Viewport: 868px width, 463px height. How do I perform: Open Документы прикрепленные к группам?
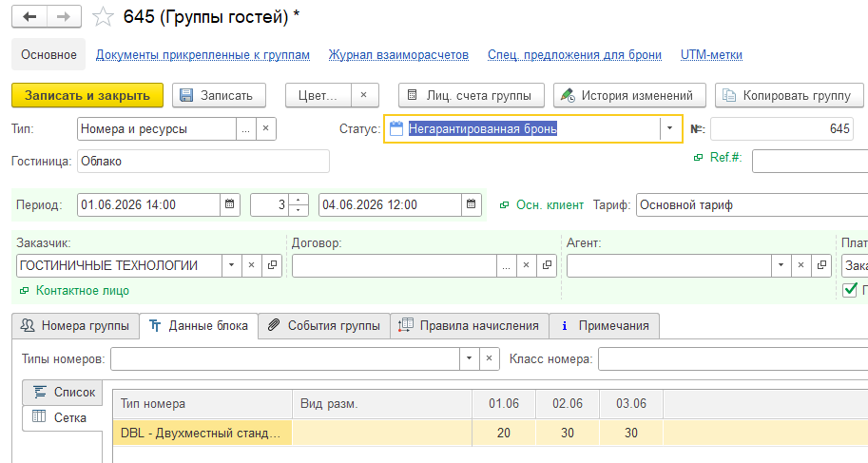(x=203, y=55)
